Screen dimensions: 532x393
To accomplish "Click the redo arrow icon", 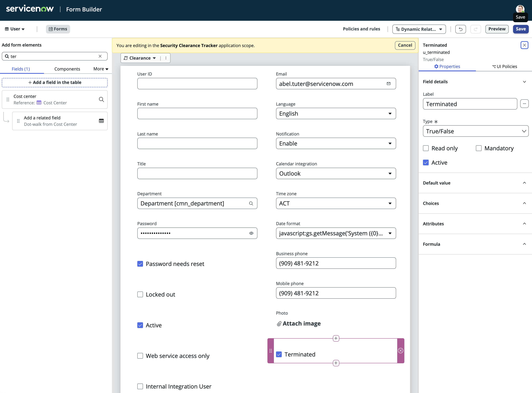I will pos(476,29).
